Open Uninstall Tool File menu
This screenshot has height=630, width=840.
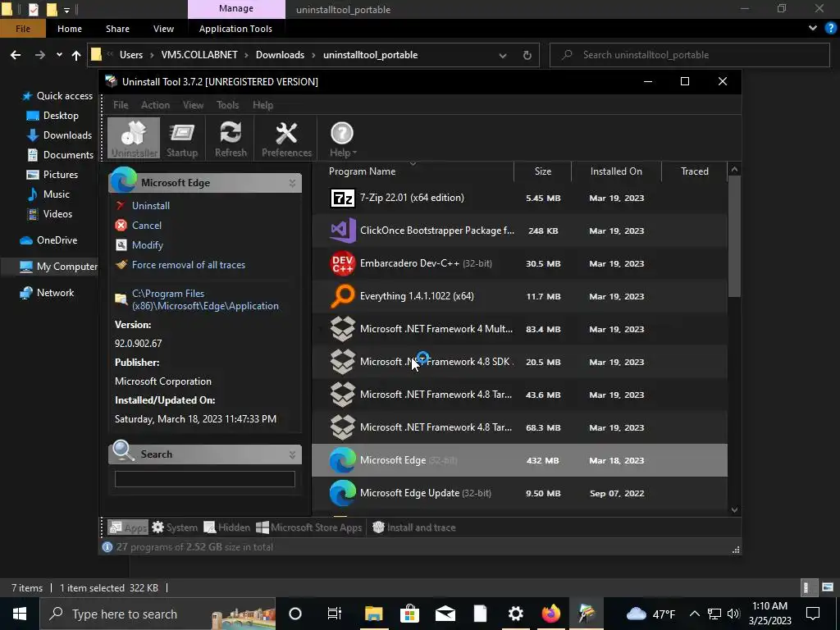click(x=121, y=105)
